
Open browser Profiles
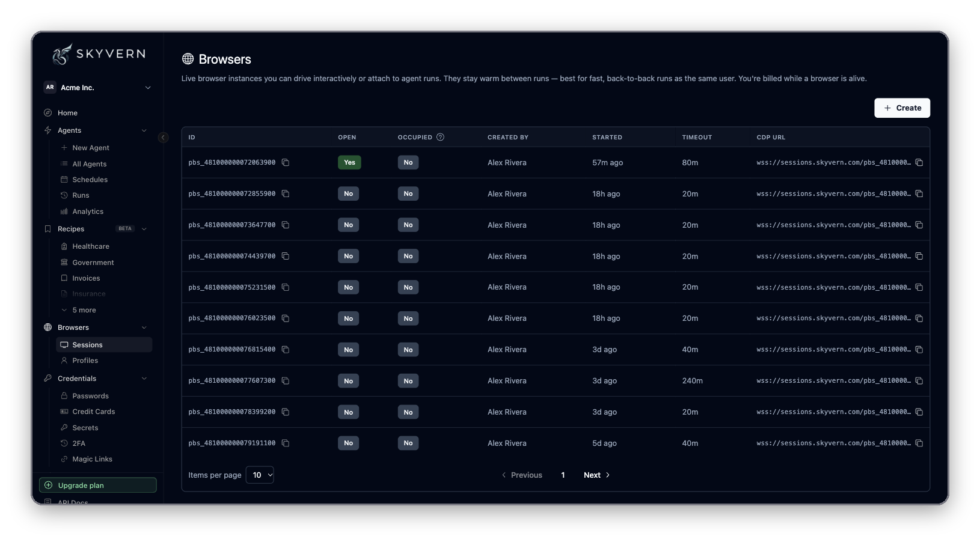[x=85, y=361]
